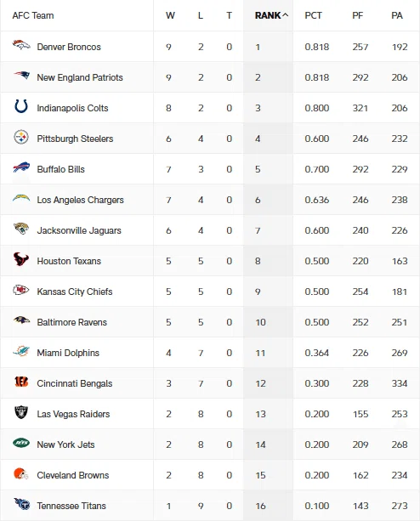Click the Cincinnati Bengals logo
The width and height of the screenshot is (420, 521).
pyautogui.click(x=21, y=382)
